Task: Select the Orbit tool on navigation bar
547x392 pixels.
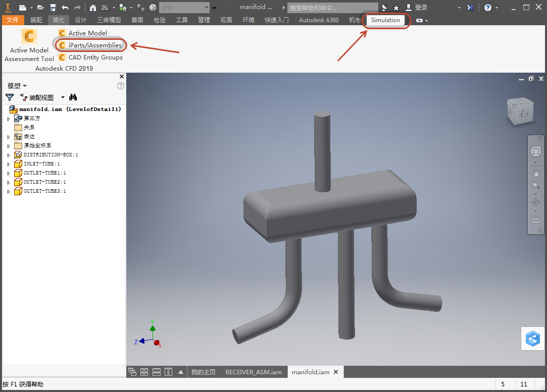Action: click(536, 202)
